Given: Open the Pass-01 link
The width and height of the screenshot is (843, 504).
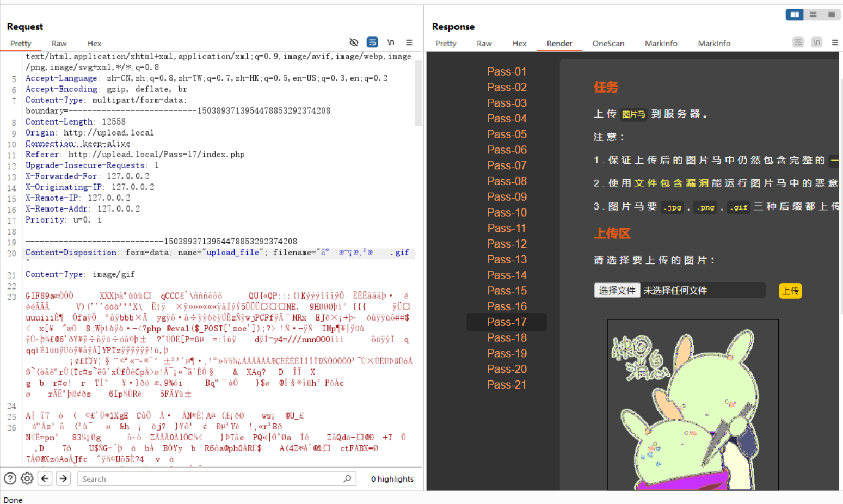Looking at the screenshot, I should [507, 71].
